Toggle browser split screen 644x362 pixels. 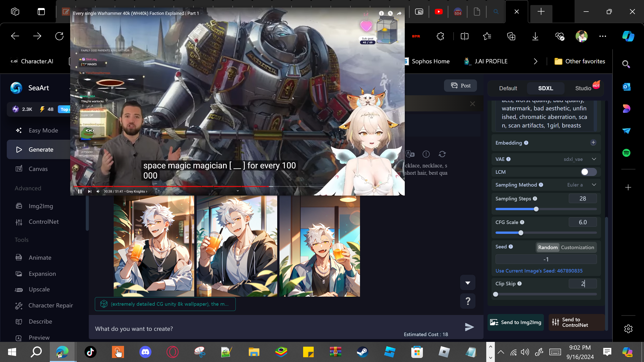click(464, 36)
